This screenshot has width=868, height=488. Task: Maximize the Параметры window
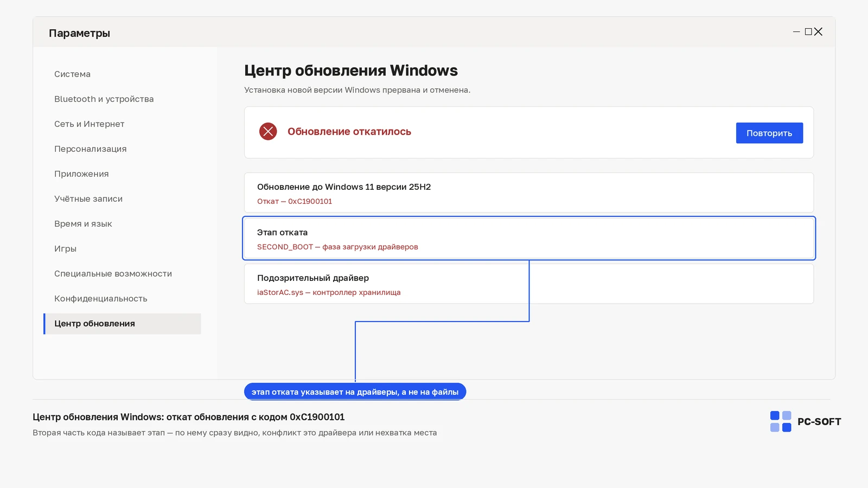pyautogui.click(x=808, y=32)
